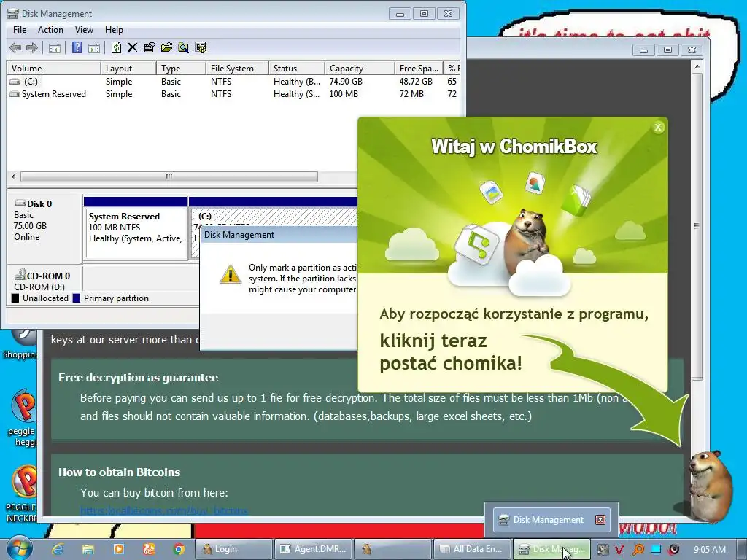Open Google Chrome from the taskbar
The image size is (747, 560).
(179, 549)
